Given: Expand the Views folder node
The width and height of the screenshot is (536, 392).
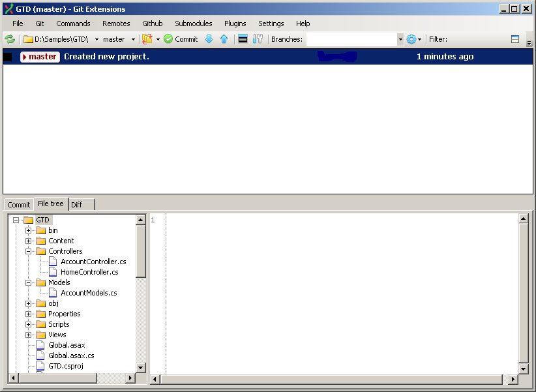Looking at the screenshot, I should [x=29, y=335].
